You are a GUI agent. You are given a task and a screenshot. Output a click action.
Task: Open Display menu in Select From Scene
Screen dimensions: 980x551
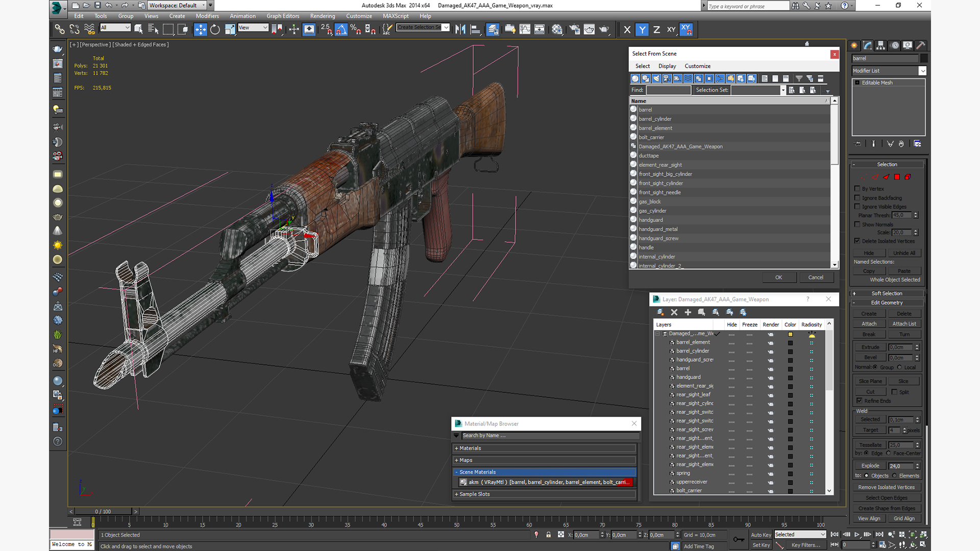667,66
